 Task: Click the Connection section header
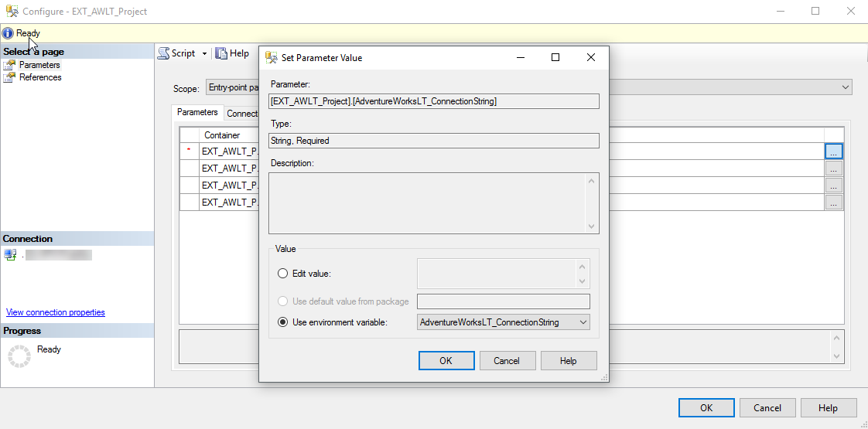click(77, 239)
